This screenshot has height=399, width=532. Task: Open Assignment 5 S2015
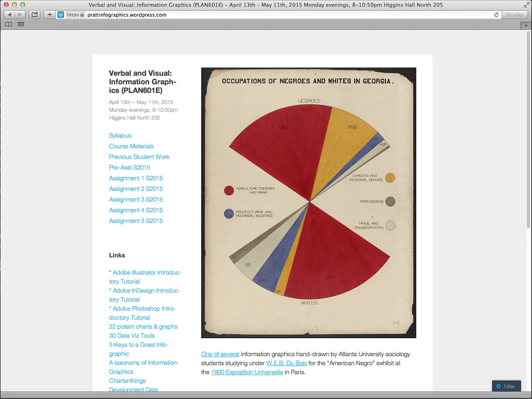pyautogui.click(x=136, y=221)
